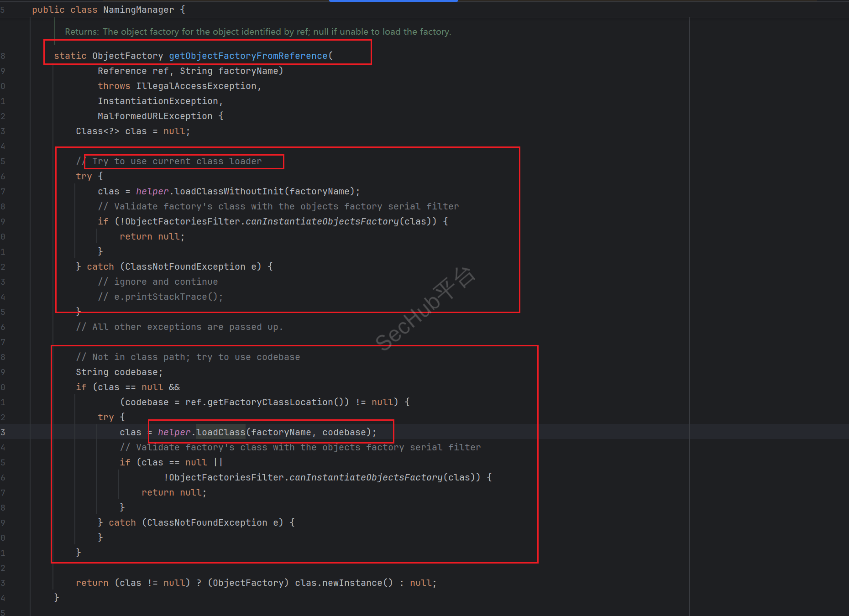Click the (ObjectFactory) cast in return statement
849x616 pixels.
coord(248,583)
